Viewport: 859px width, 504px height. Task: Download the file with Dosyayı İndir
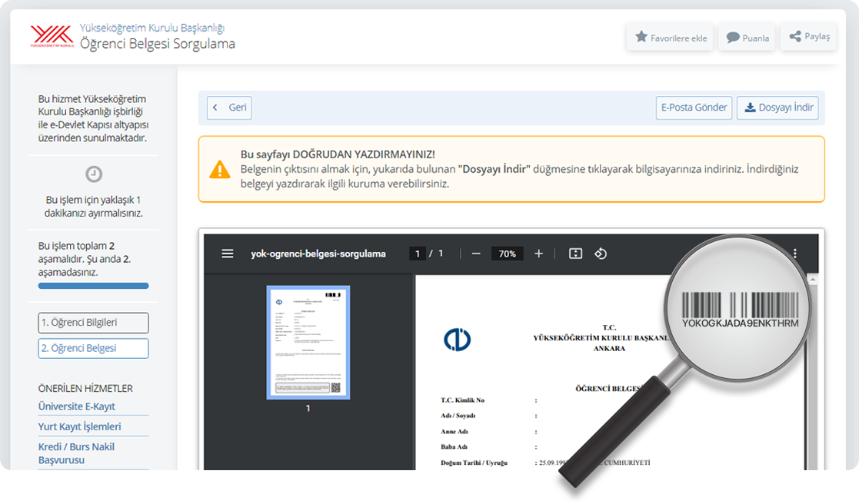click(778, 108)
